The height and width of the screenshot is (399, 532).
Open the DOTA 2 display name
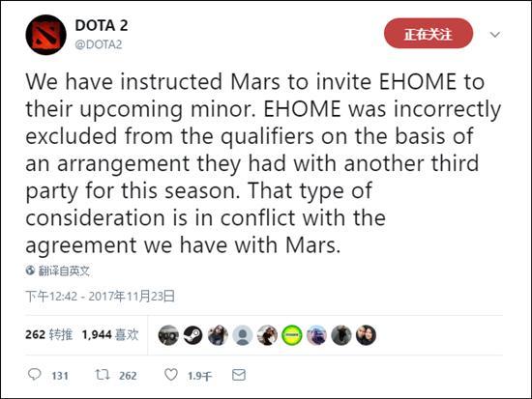pos(102,26)
